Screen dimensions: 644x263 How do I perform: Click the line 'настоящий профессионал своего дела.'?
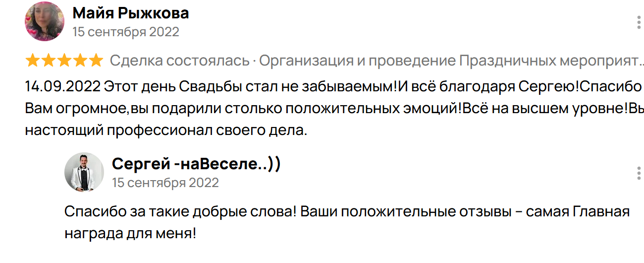(166, 131)
